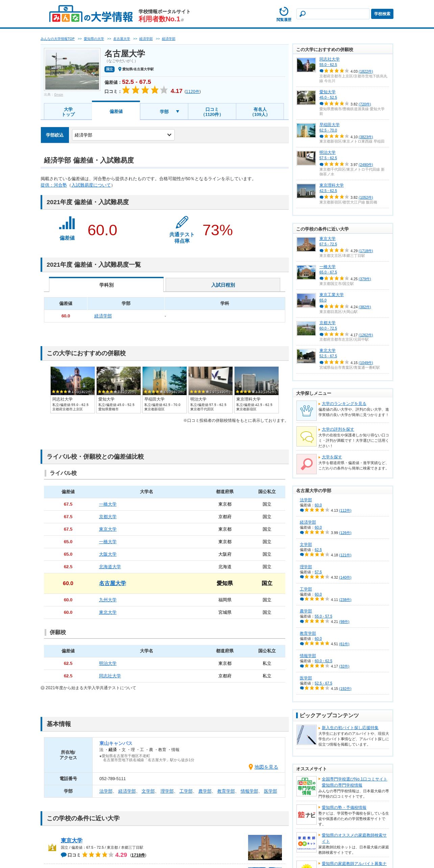
Task: Open 東北大学 in the rival table
Action: [x=107, y=612]
